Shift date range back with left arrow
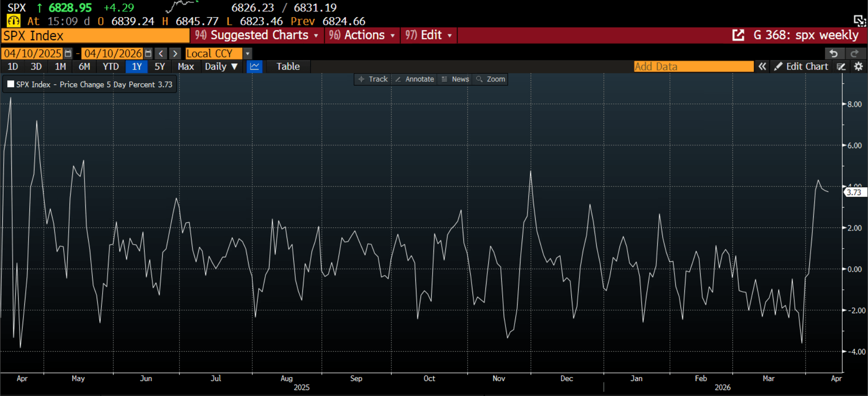Image resolution: width=868 pixels, height=396 pixels. pos(161,54)
